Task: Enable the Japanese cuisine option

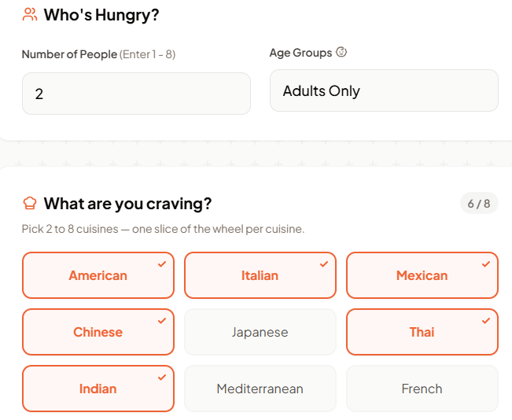Action: pos(260,332)
